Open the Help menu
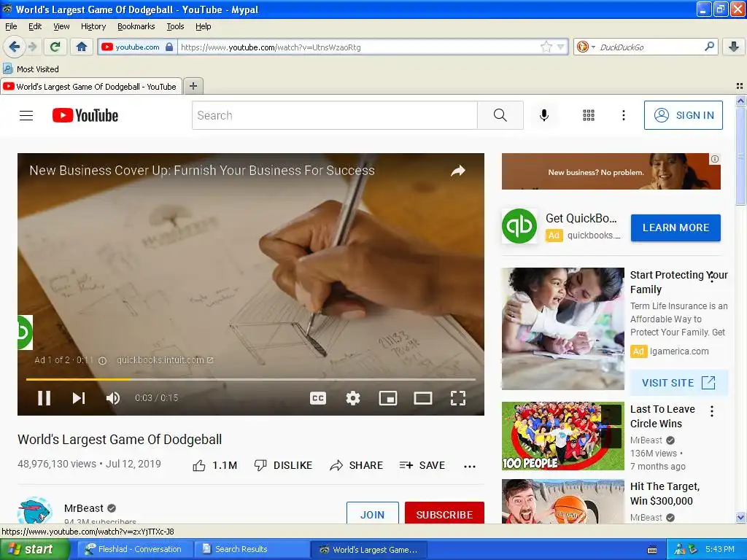The width and height of the screenshot is (747, 560). [x=203, y=26]
